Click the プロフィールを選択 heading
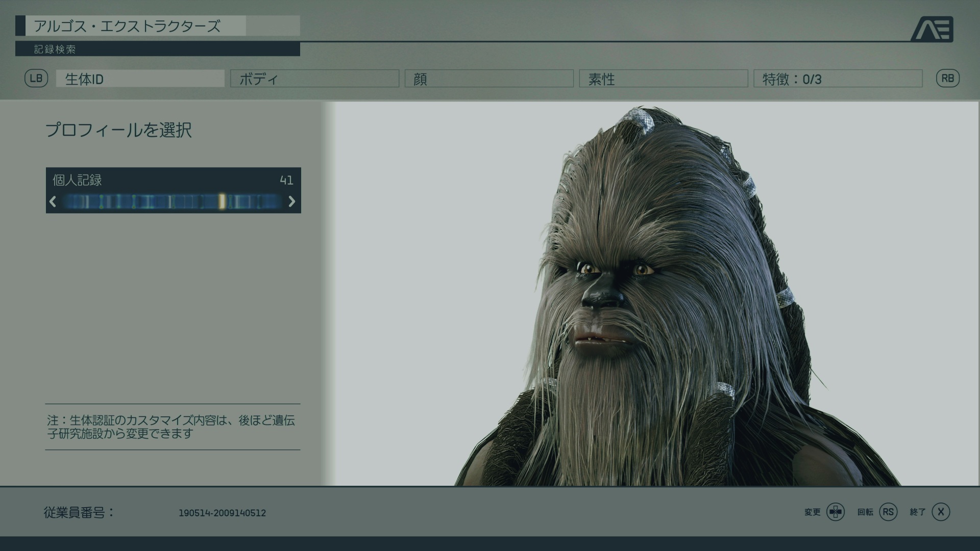 pyautogui.click(x=118, y=130)
